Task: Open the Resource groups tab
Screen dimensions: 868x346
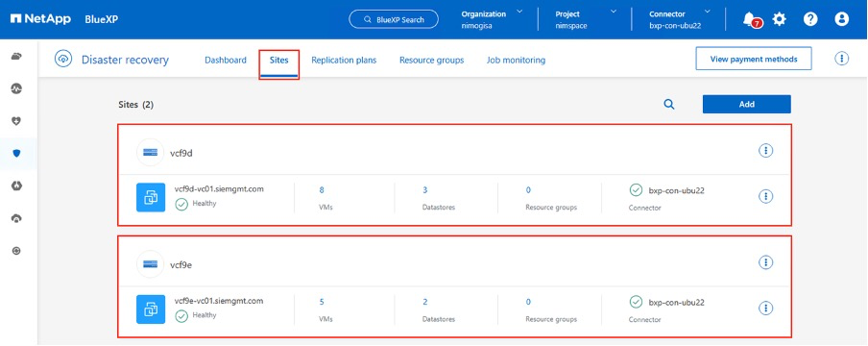Action: 432,60
